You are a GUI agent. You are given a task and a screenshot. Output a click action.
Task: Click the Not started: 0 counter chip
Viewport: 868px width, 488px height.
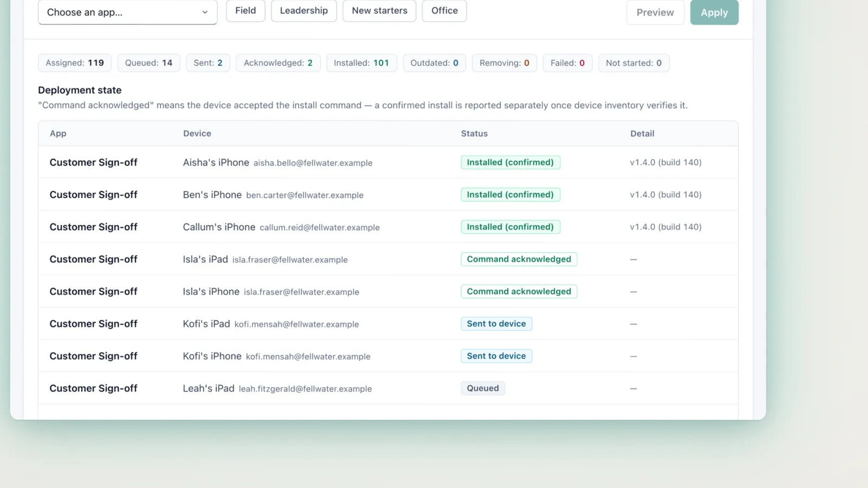coord(634,63)
